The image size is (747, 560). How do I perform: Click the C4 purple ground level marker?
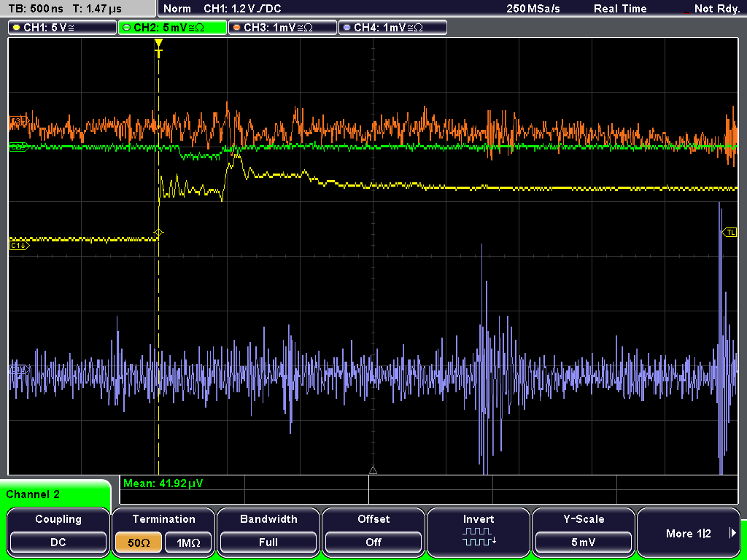20,369
